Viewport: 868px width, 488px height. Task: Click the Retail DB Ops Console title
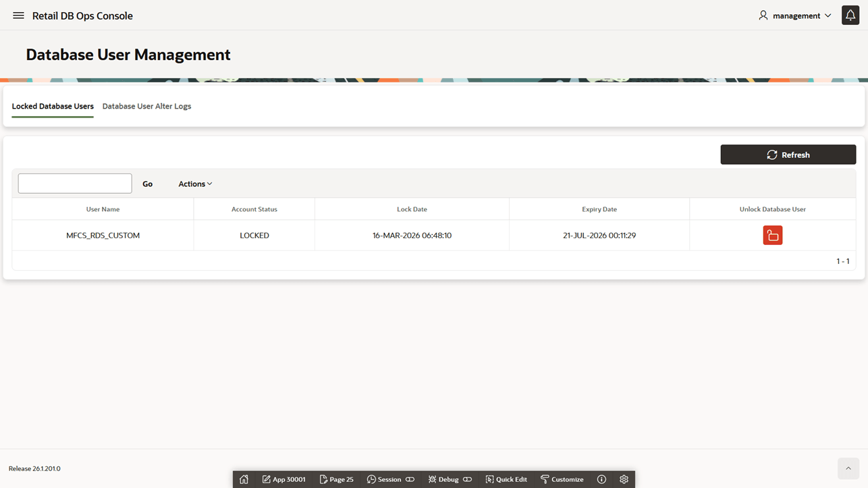pyautogui.click(x=82, y=16)
